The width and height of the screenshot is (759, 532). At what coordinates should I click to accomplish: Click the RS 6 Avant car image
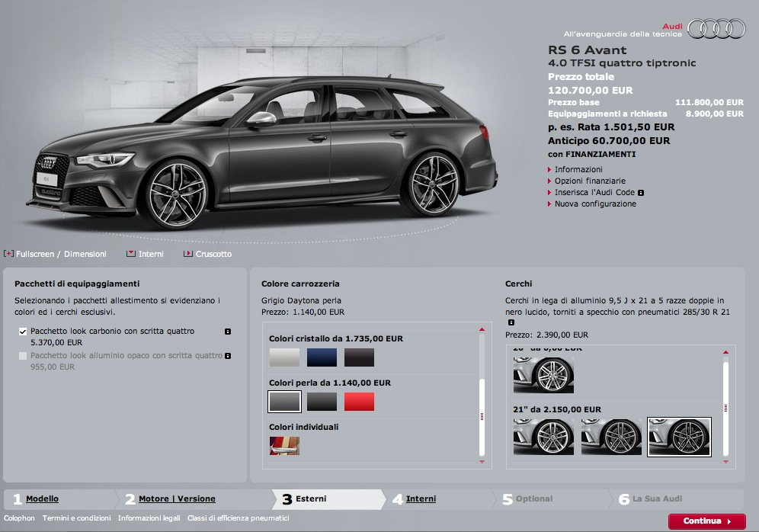[261, 154]
